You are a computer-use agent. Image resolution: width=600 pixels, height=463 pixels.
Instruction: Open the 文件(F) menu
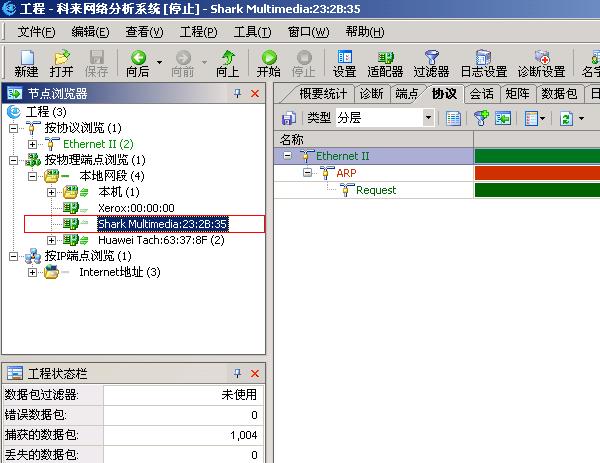pos(36,32)
